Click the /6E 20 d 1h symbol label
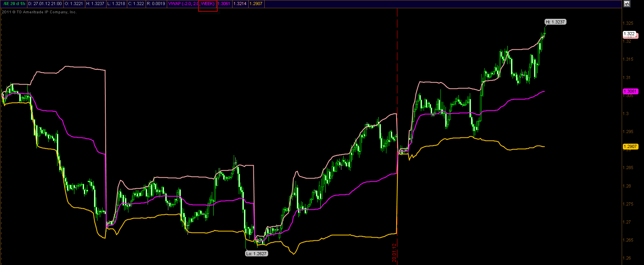 point(14,4)
